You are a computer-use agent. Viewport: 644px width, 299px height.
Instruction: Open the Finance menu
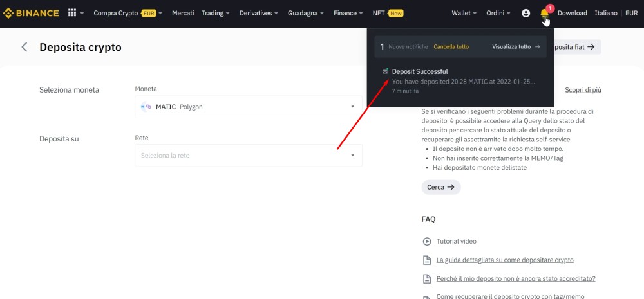(x=348, y=13)
